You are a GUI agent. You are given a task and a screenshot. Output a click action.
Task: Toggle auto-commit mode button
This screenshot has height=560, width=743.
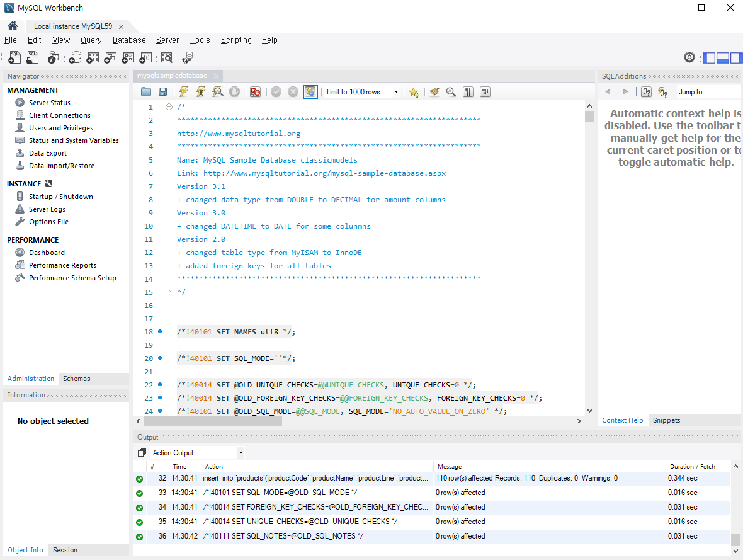point(310,92)
